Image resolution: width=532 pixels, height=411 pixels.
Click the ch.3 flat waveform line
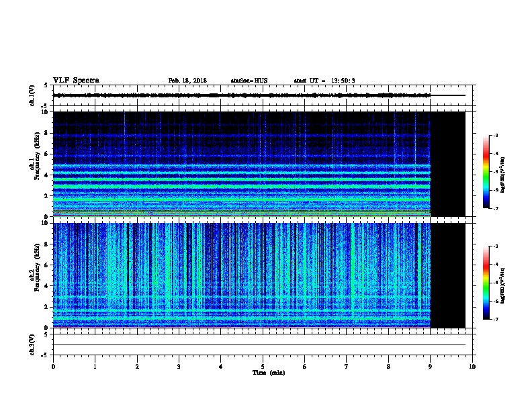[259, 345]
